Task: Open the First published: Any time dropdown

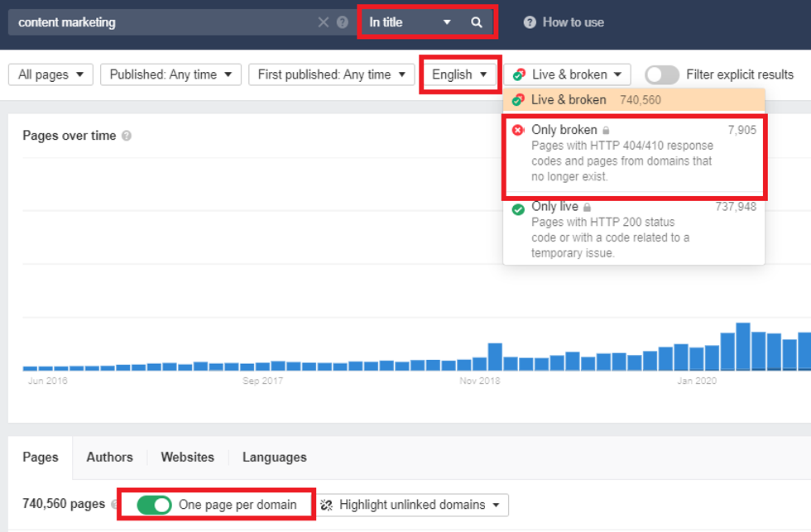Action: point(331,74)
